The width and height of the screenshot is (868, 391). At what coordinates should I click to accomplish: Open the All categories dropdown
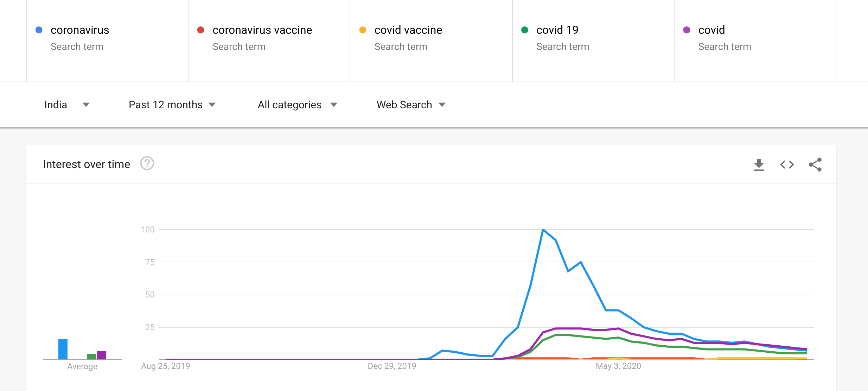pyautogui.click(x=297, y=105)
